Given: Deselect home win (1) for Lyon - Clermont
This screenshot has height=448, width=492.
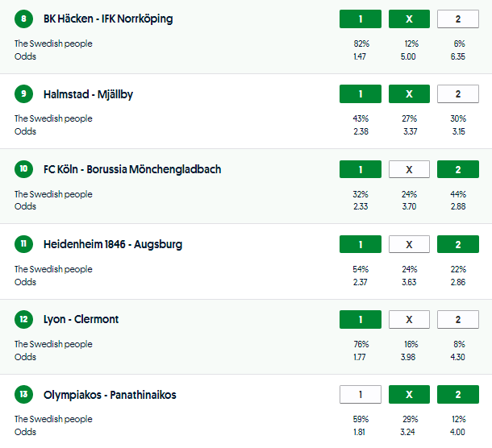Looking at the screenshot, I should tap(361, 319).
